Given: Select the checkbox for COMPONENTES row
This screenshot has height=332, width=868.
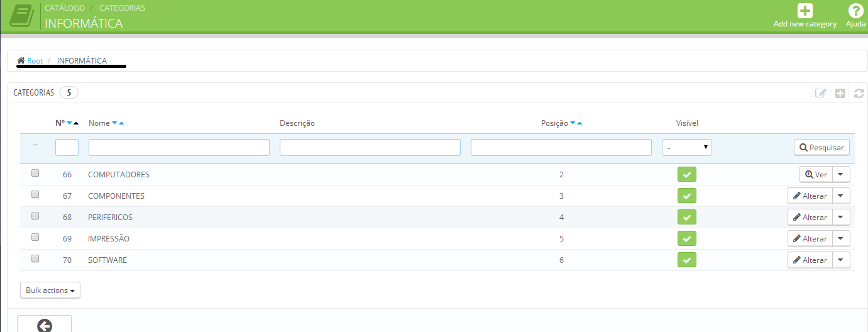Looking at the screenshot, I should point(35,194).
